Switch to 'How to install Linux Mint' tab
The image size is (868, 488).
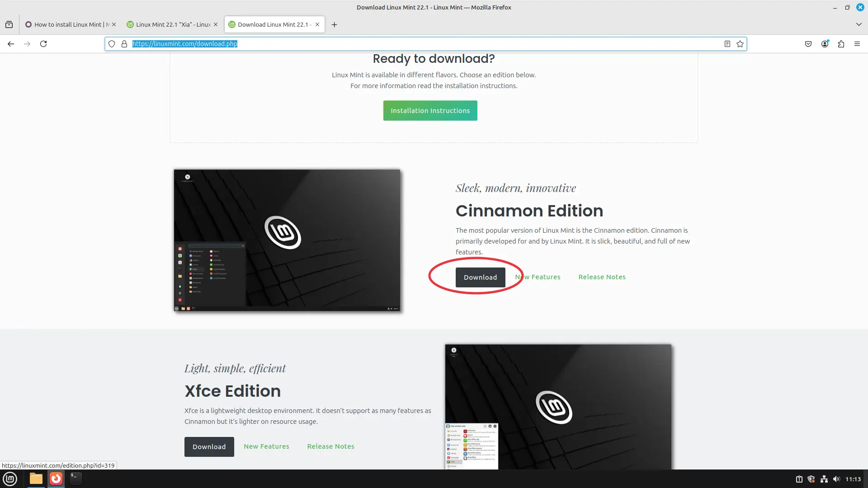pos(71,24)
